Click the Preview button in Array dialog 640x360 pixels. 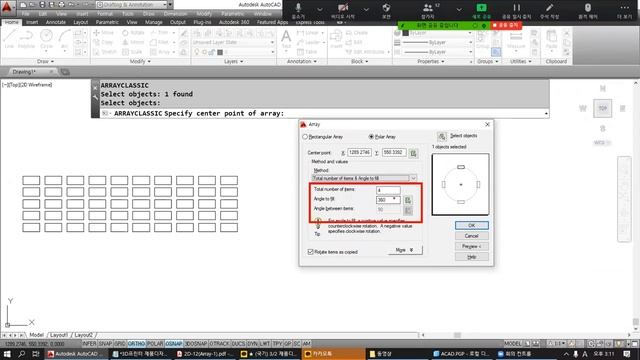(x=471, y=247)
